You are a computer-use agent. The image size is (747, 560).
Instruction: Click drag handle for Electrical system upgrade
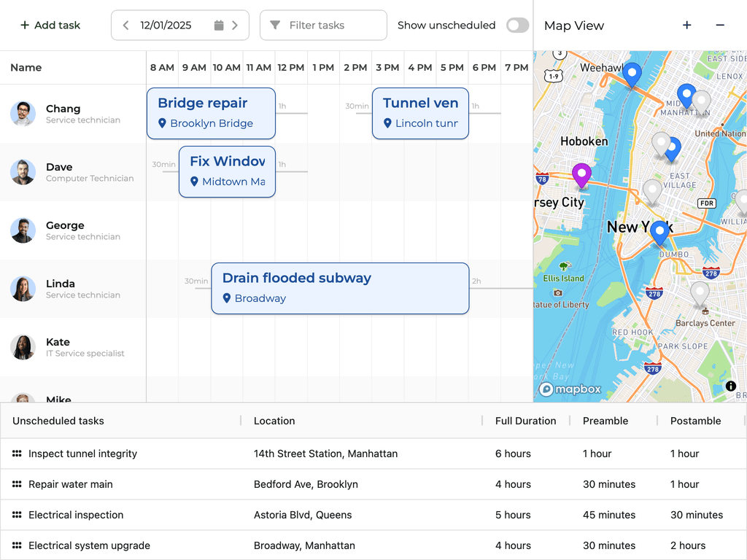[x=17, y=545]
